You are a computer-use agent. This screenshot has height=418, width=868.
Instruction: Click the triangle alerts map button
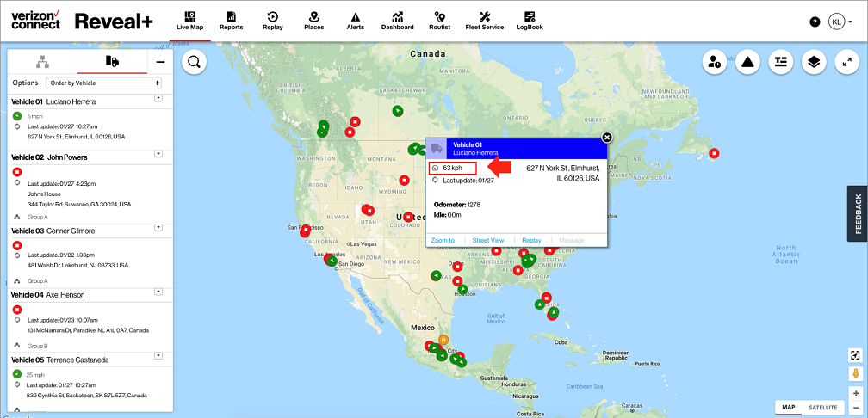[747, 62]
